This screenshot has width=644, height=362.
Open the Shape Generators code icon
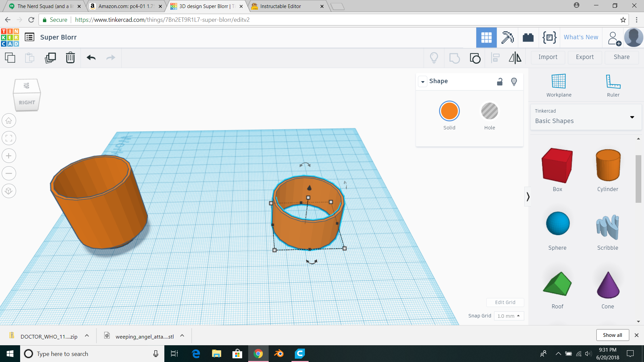tap(549, 37)
